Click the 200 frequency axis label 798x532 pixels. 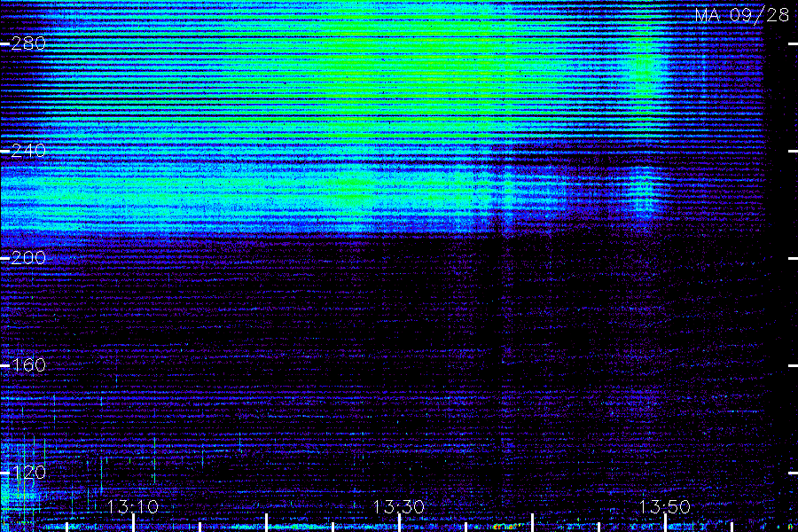(28, 258)
